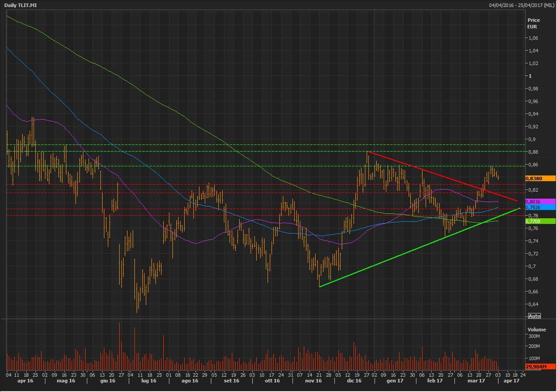Click the 1 price axis value
The image size is (557, 392).
[x=530, y=76]
